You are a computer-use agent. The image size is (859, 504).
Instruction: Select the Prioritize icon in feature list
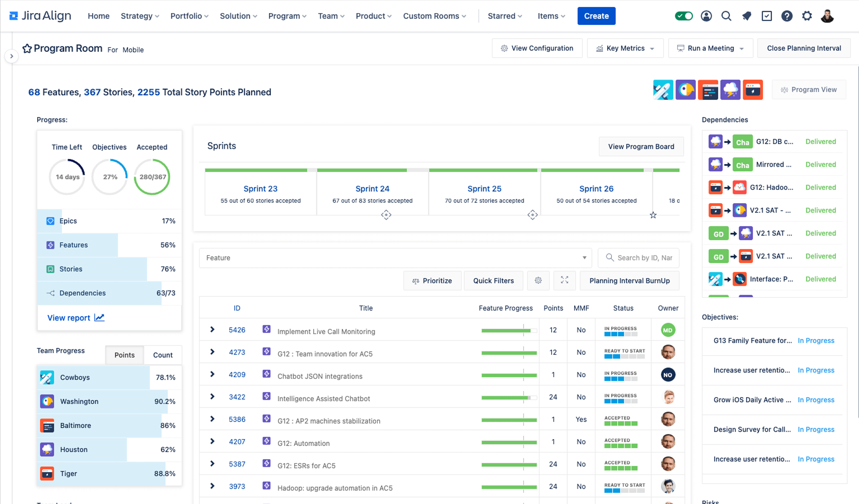point(416,280)
